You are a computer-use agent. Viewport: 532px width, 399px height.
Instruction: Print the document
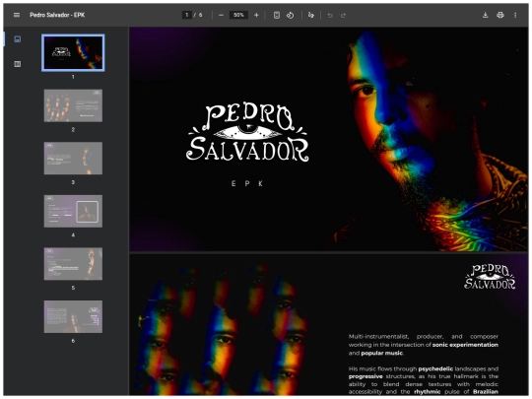pos(500,15)
